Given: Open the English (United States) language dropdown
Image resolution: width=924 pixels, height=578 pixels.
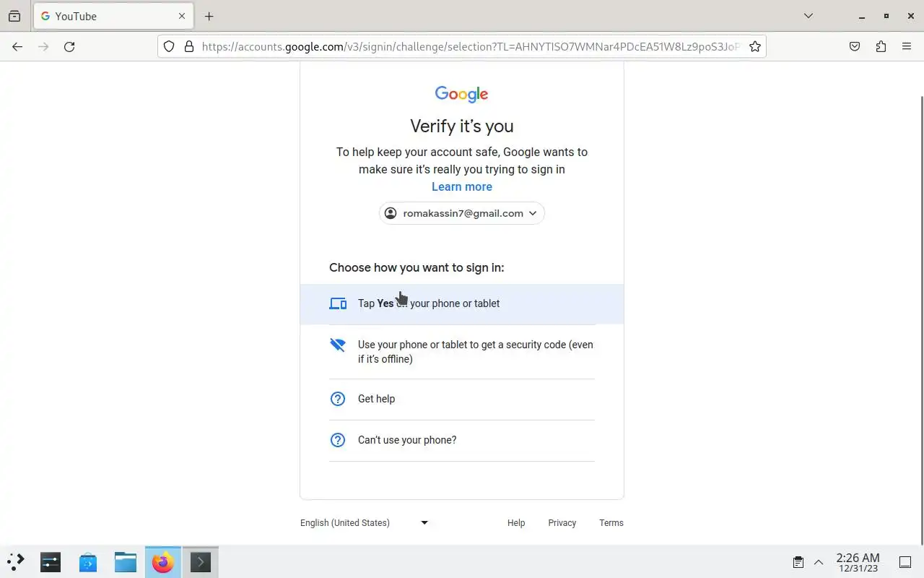Looking at the screenshot, I should pyautogui.click(x=365, y=522).
